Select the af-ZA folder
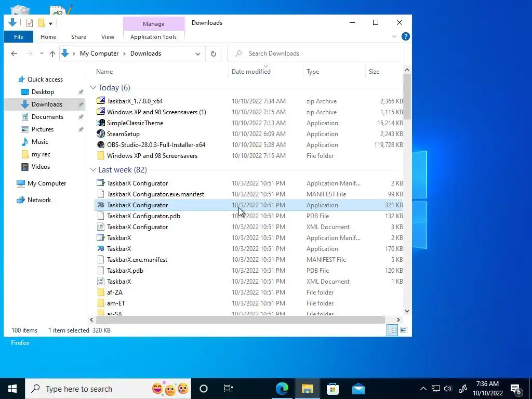 coord(115,292)
